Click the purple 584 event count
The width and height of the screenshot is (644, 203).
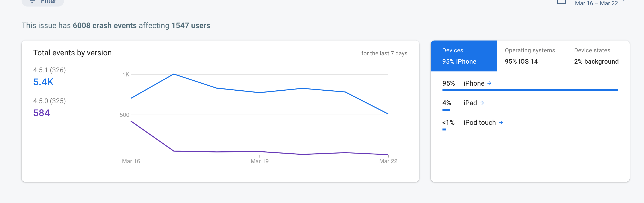coord(41,113)
